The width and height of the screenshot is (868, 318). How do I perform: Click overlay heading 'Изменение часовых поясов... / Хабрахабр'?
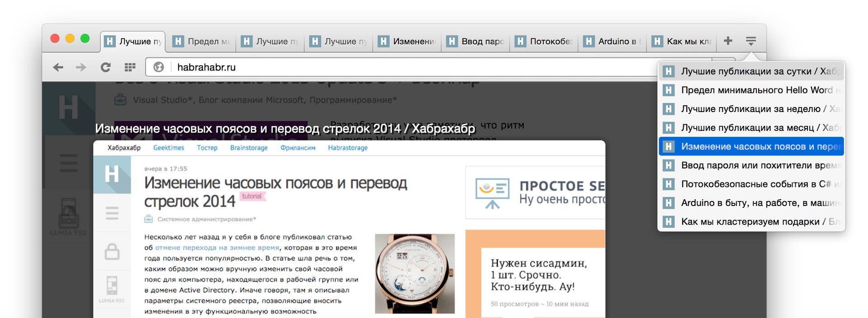coord(285,129)
